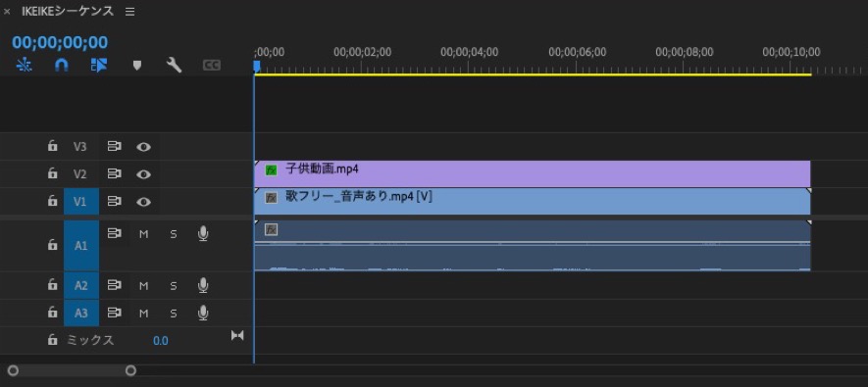This screenshot has width=868, height=387.
Task: Mute the A1 audio track
Action: (x=144, y=234)
